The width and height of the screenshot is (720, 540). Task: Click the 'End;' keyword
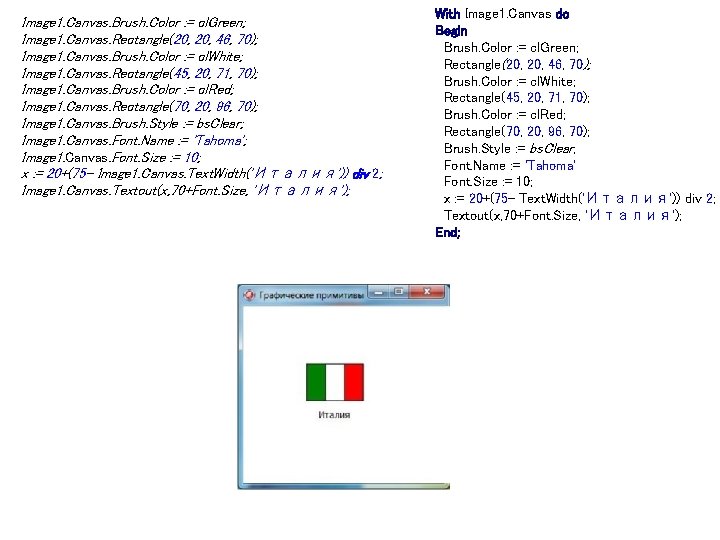pos(448,232)
